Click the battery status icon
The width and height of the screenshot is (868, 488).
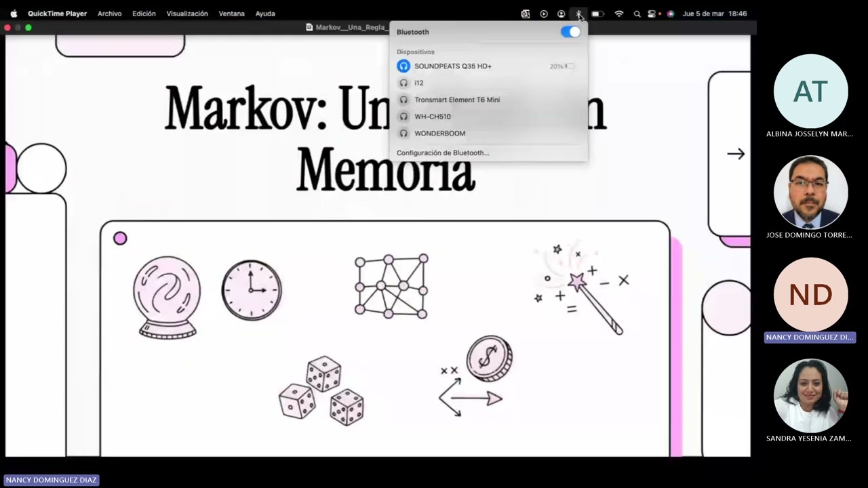pyautogui.click(x=597, y=14)
